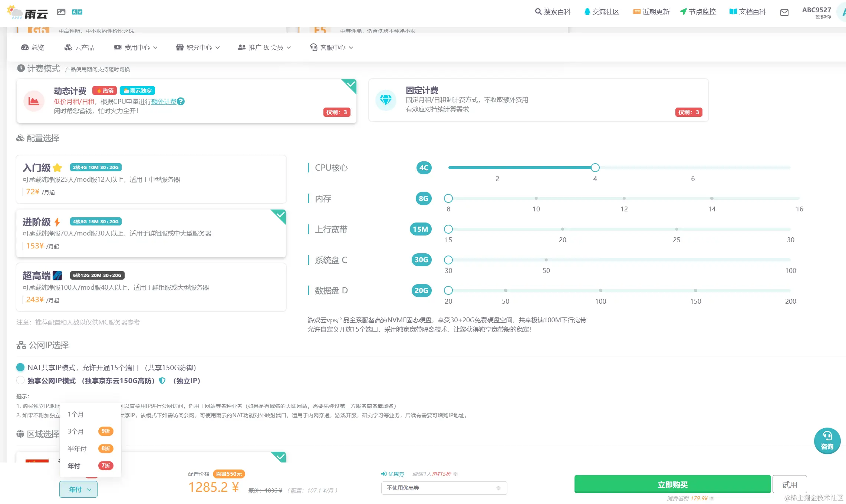The width and height of the screenshot is (846, 504).
Task: Select NAT共享IP模式 radio option
Action: point(20,368)
